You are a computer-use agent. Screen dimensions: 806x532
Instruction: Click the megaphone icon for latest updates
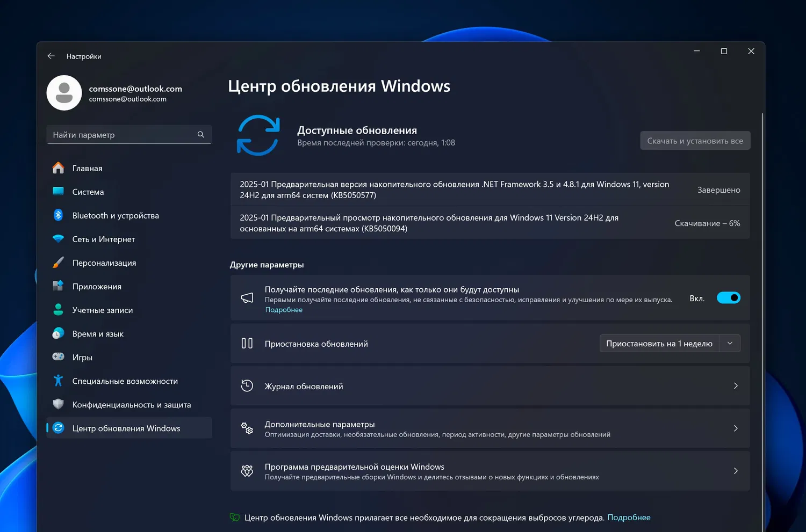tap(247, 298)
